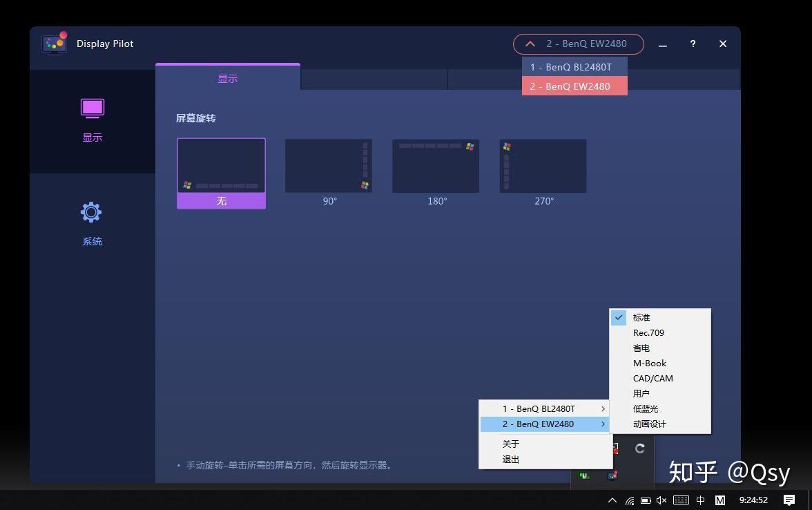The width and height of the screenshot is (812, 510).
Task: Collapse the monitor selection dropdown chevron
Action: coord(530,44)
